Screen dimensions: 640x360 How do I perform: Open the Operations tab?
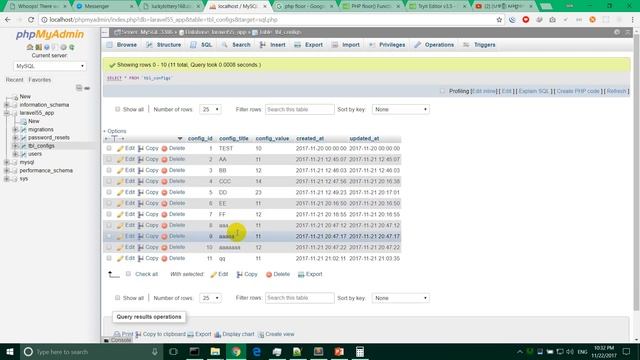[x=434, y=45]
